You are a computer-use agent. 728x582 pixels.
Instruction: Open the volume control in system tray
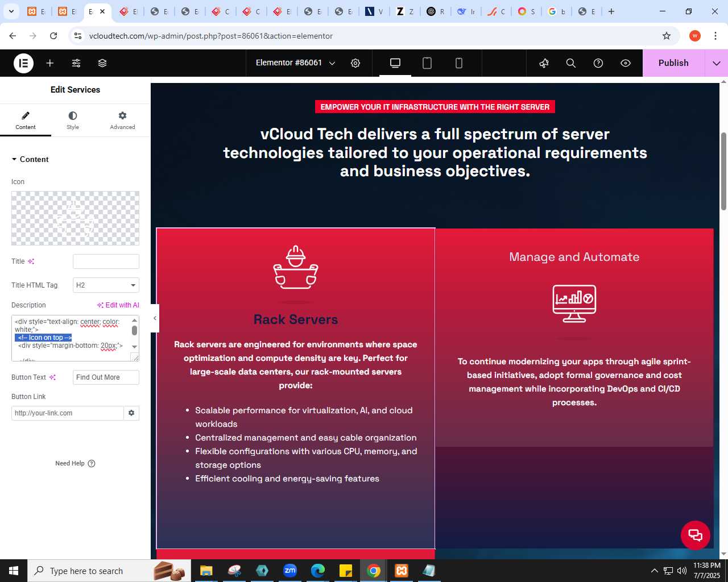coord(682,571)
